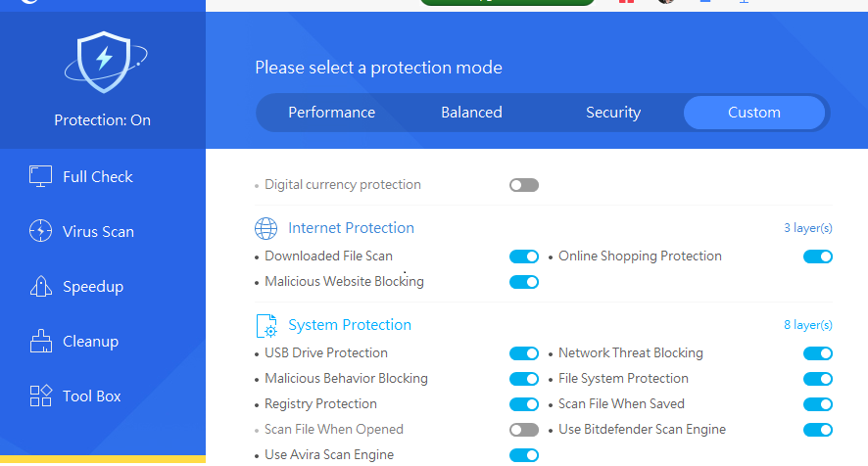Open Full Check monitor icon
Image resolution: width=868 pixels, height=466 pixels.
[41, 177]
